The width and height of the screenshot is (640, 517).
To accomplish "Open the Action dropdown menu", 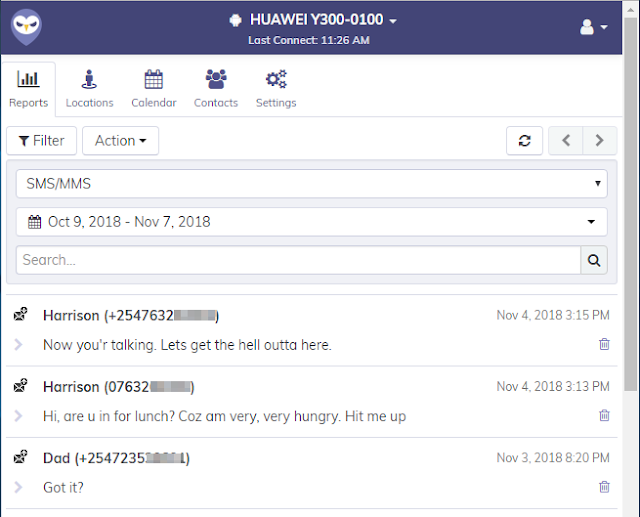I will (120, 141).
